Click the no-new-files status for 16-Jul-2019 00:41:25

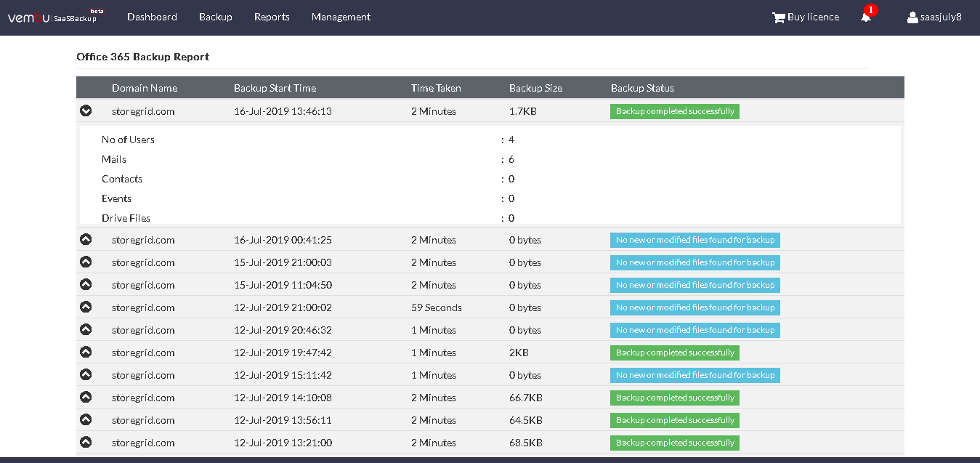tap(695, 240)
